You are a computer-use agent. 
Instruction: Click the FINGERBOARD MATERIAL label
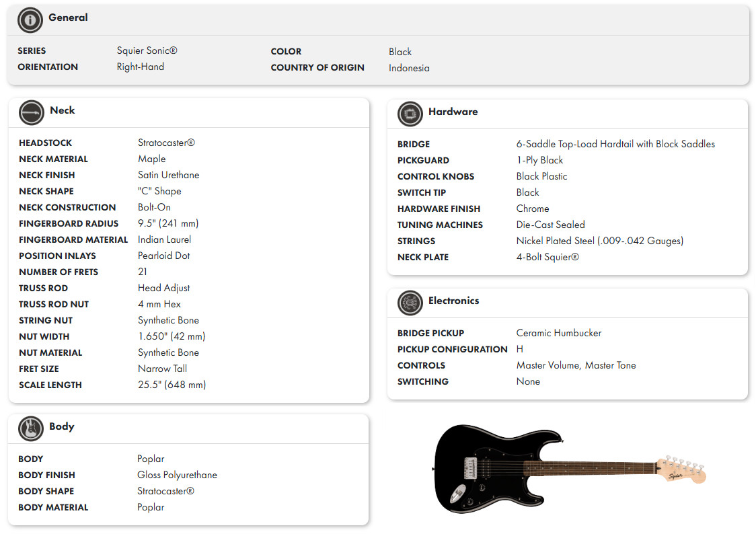(x=73, y=239)
